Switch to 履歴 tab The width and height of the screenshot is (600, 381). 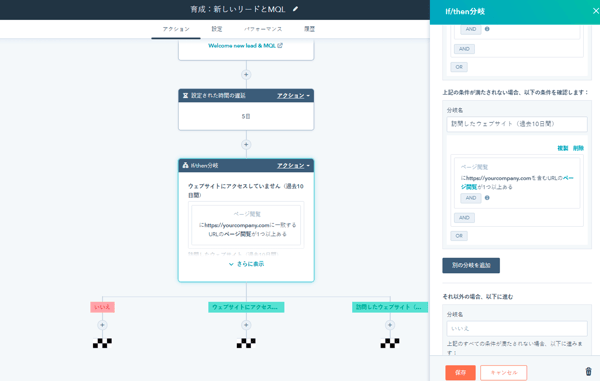click(309, 29)
